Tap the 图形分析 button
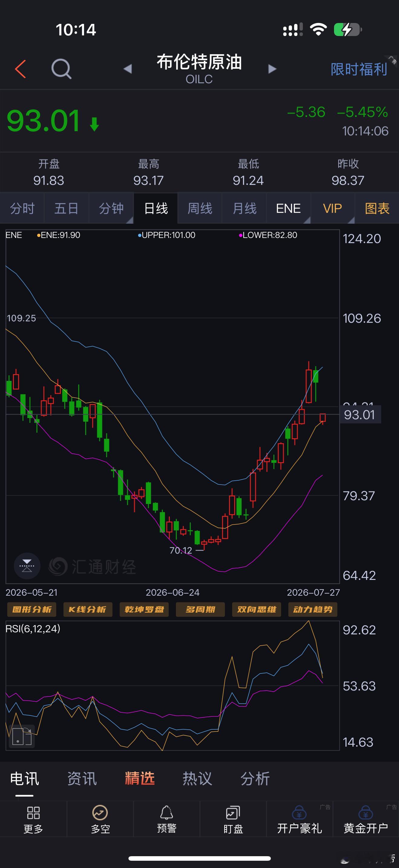This screenshot has height=868, width=399. point(32,609)
